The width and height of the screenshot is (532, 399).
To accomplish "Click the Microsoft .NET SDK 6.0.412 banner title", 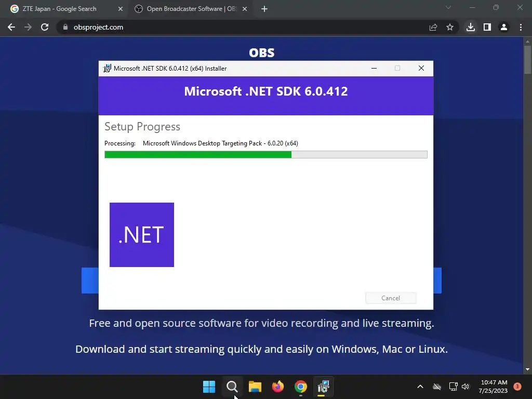I will tap(266, 91).
